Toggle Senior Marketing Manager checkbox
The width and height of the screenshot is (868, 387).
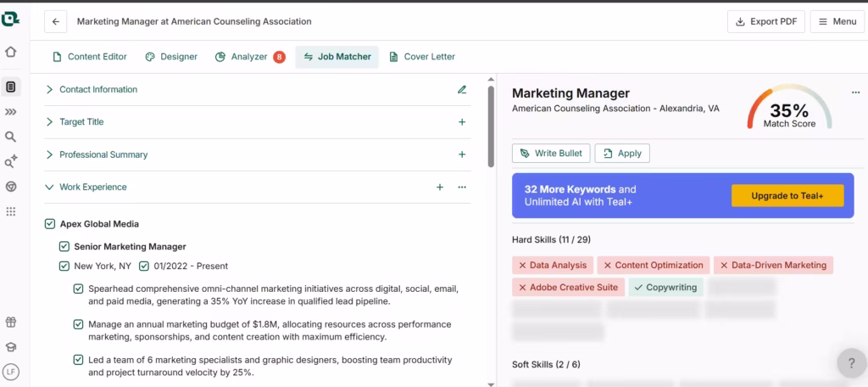click(64, 246)
